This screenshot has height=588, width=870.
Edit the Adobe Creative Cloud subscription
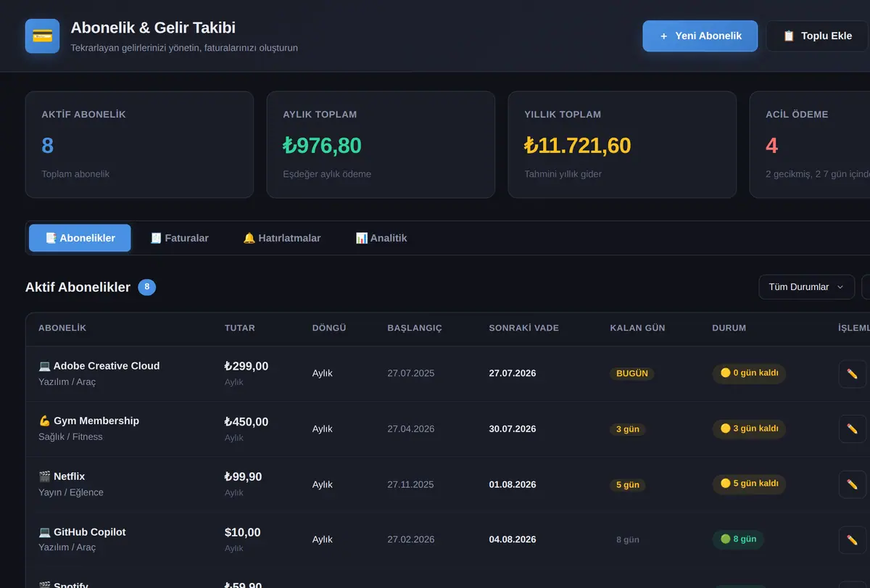[852, 374]
